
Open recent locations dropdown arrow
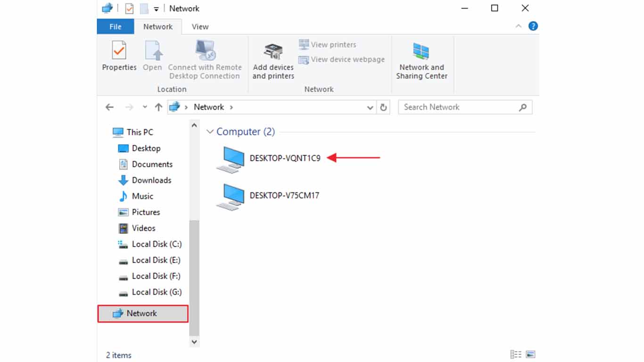pyautogui.click(x=145, y=107)
